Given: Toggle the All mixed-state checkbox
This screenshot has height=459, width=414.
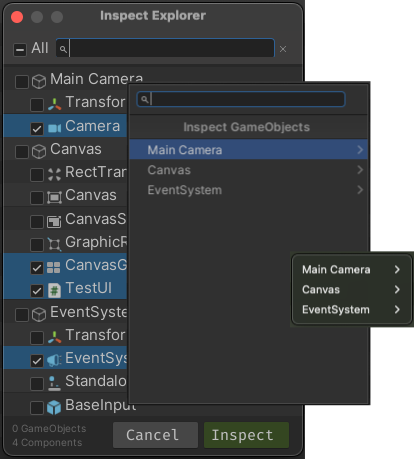Looking at the screenshot, I should coord(20,50).
